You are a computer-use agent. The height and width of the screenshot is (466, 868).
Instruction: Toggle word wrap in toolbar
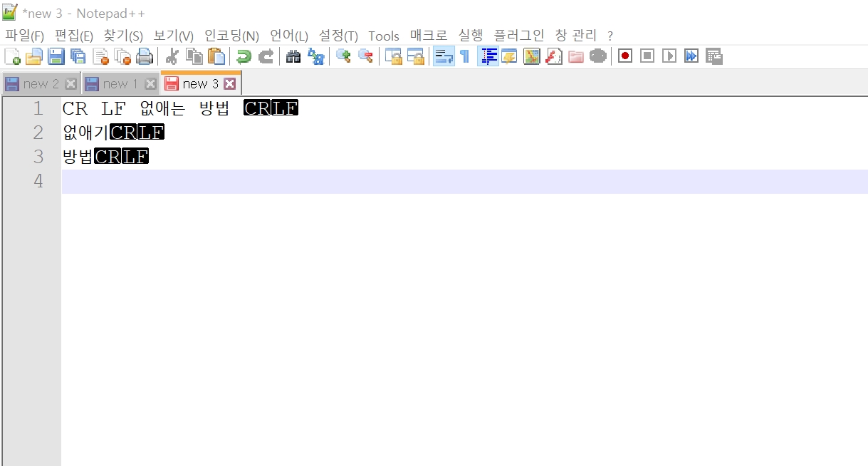click(x=444, y=56)
